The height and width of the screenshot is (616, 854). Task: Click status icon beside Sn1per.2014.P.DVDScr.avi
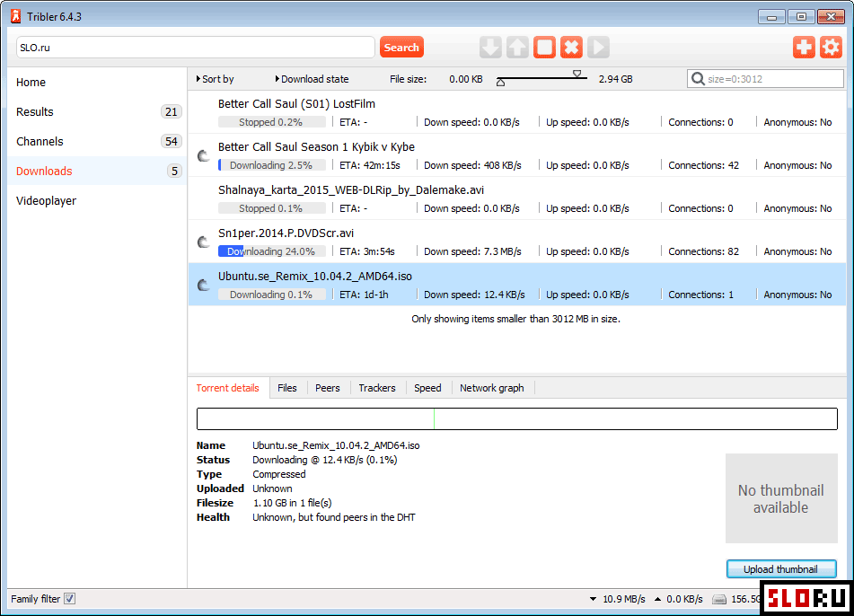[x=203, y=242]
